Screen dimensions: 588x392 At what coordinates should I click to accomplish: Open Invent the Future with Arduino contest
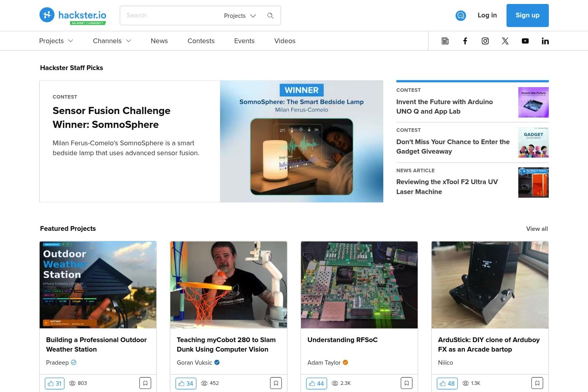click(445, 107)
